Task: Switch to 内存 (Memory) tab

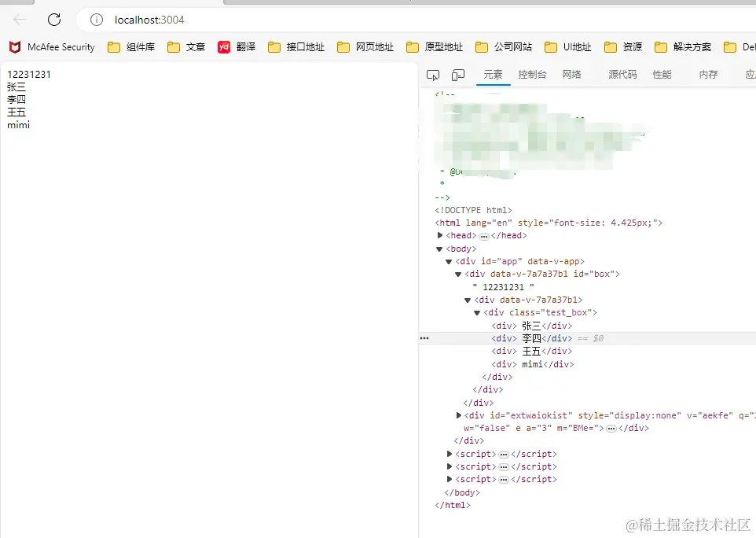Action: pyautogui.click(x=708, y=74)
